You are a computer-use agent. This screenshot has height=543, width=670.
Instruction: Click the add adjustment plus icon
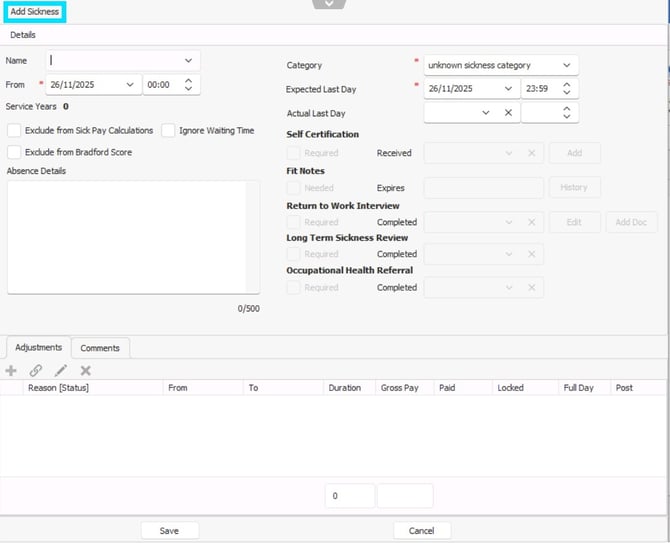pyautogui.click(x=11, y=370)
